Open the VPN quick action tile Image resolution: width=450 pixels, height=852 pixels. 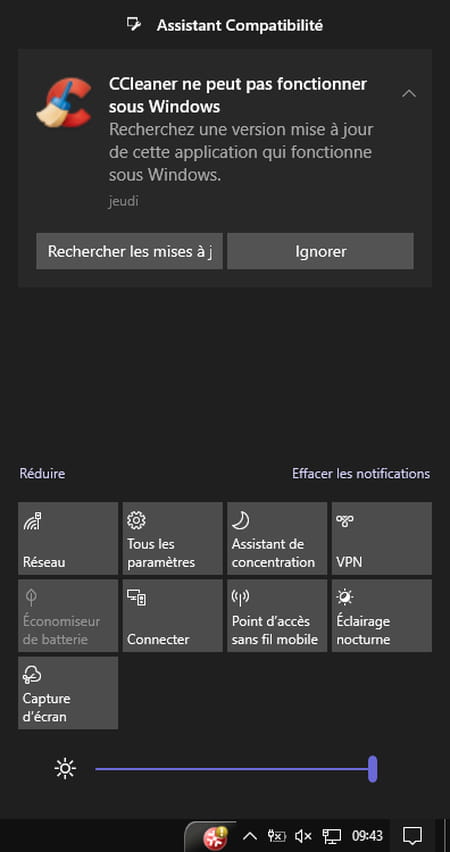pos(382,538)
